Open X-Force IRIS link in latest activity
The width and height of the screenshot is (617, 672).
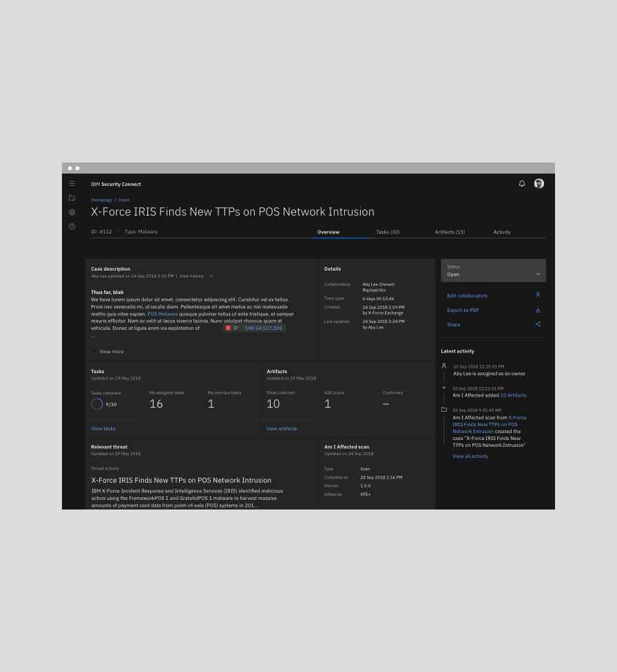click(489, 424)
